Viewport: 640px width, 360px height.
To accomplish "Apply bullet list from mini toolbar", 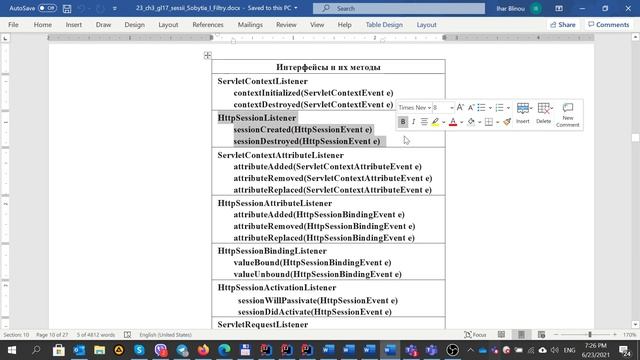I will pyautogui.click(x=482, y=107).
